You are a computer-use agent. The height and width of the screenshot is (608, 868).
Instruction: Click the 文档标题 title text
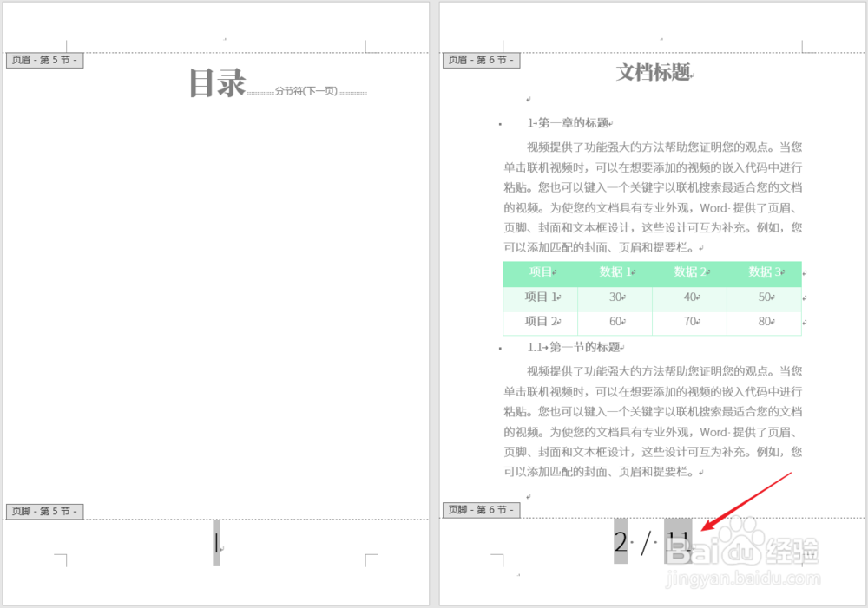(654, 72)
